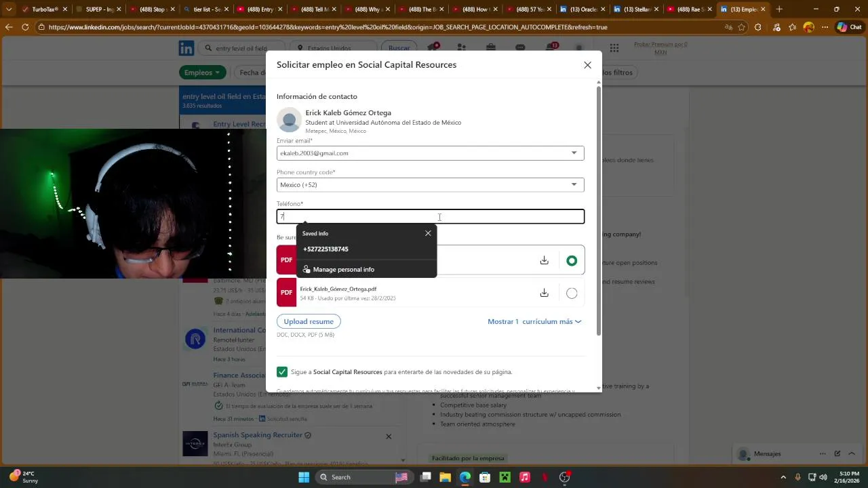Open the tab search dropdown arrow
This screenshot has height=488, width=868.
[8, 9]
